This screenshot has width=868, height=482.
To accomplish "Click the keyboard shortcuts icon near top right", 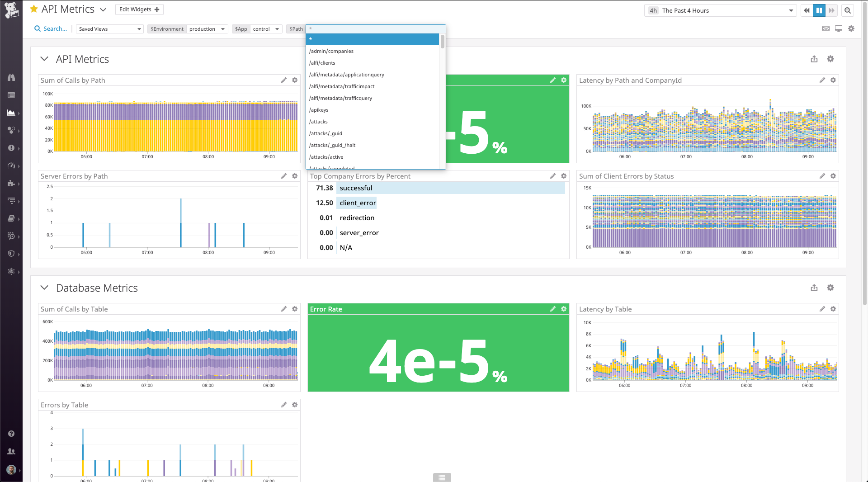I will pyautogui.click(x=826, y=28).
